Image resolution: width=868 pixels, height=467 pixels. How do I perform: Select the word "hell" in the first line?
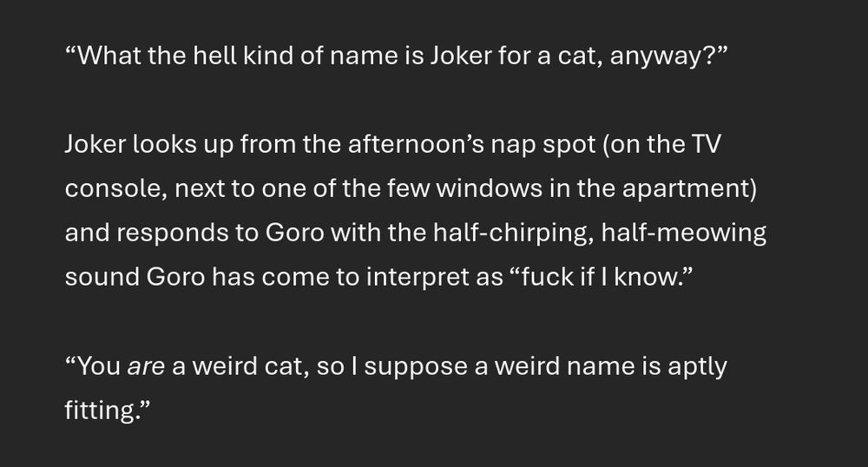[x=214, y=56]
